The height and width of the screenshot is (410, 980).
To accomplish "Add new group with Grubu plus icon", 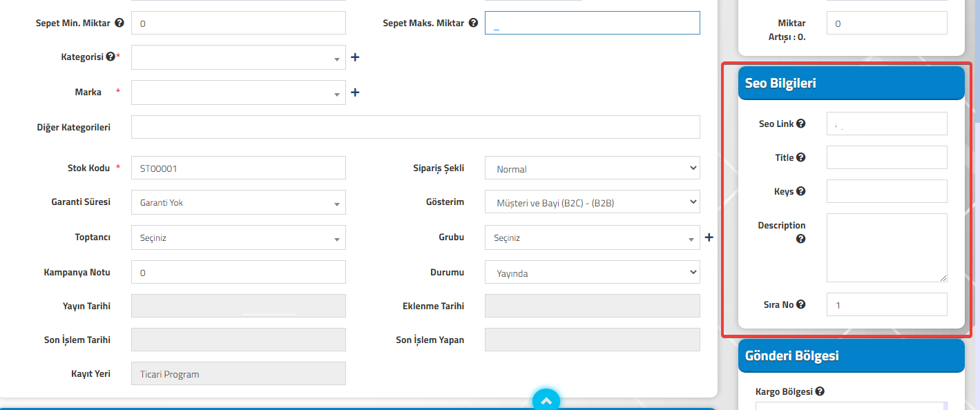I will 709,237.
